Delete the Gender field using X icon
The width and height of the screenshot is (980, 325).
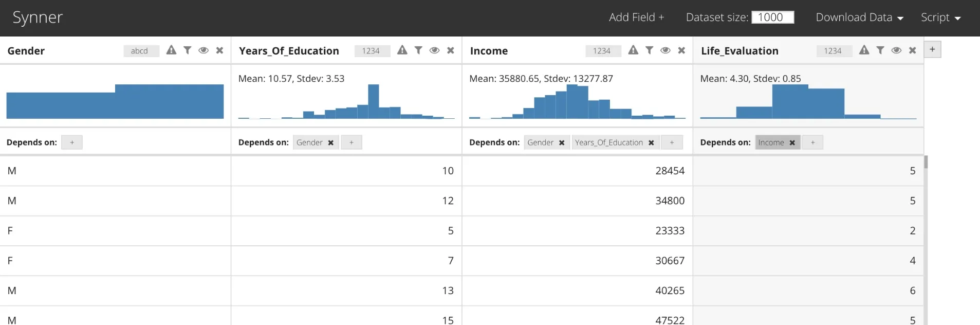(219, 50)
